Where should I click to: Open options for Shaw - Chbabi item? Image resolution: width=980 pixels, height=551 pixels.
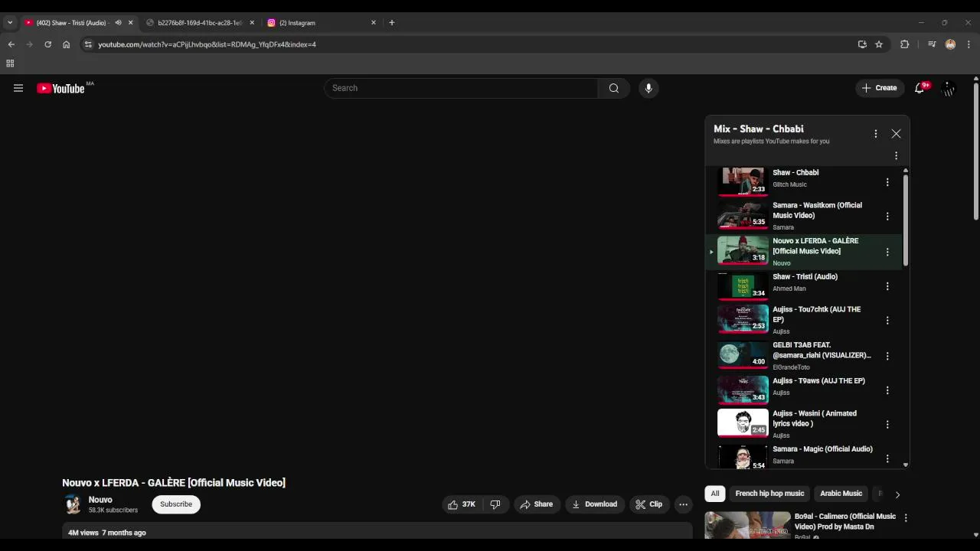tap(887, 182)
